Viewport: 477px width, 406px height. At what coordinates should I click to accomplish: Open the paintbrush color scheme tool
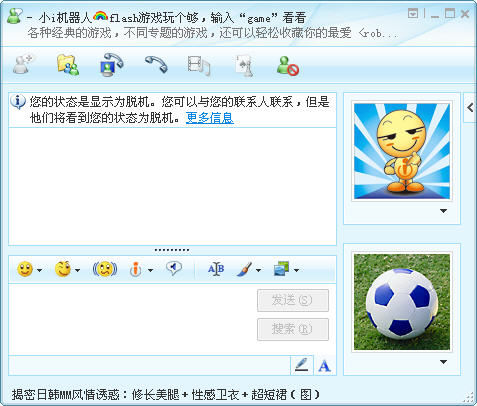244,269
